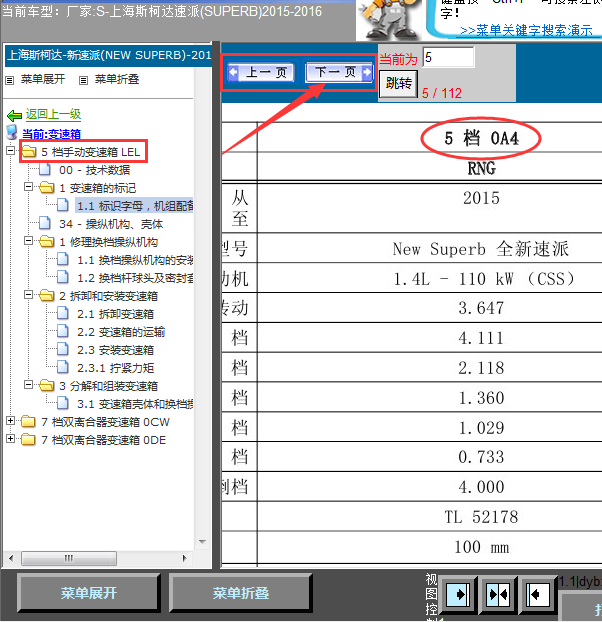Open 00 - 技术数据 document
The height and width of the screenshot is (622, 602).
point(94,170)
